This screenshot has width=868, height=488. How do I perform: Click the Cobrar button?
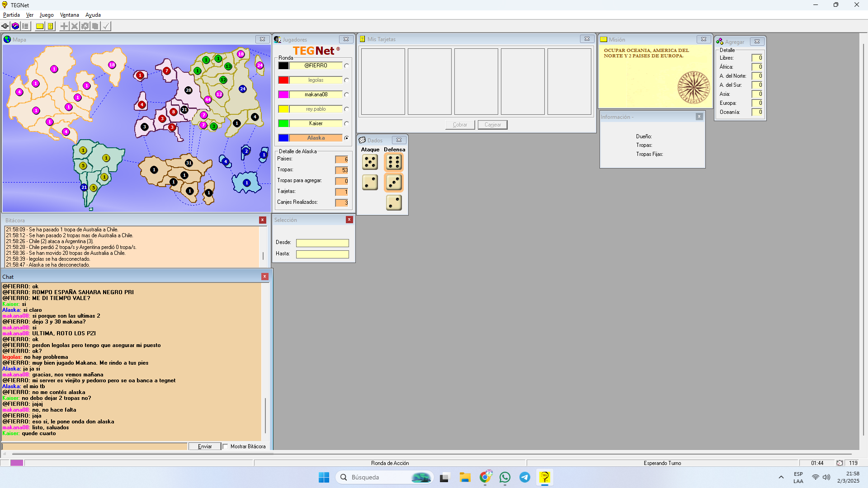click(460, 125)
